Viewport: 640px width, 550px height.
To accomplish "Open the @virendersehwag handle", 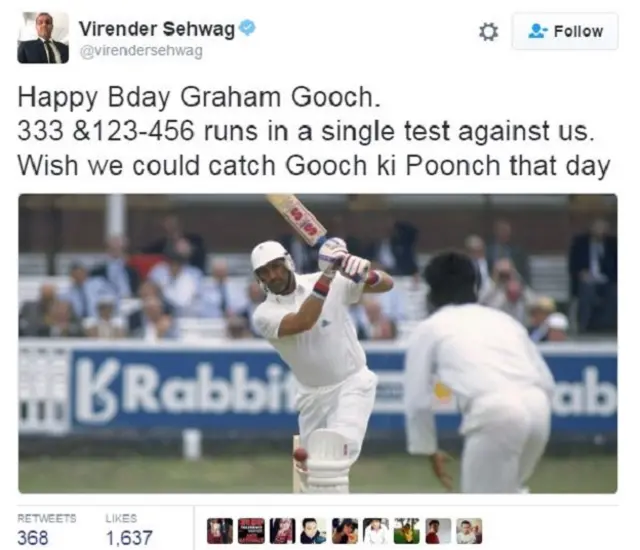I will click(x=141, y=51).
